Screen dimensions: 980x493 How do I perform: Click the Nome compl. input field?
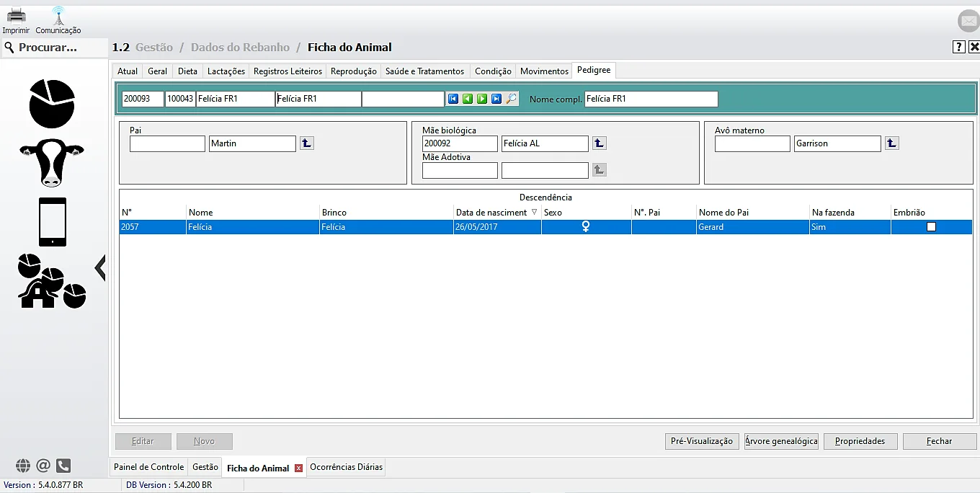[651, 99]
